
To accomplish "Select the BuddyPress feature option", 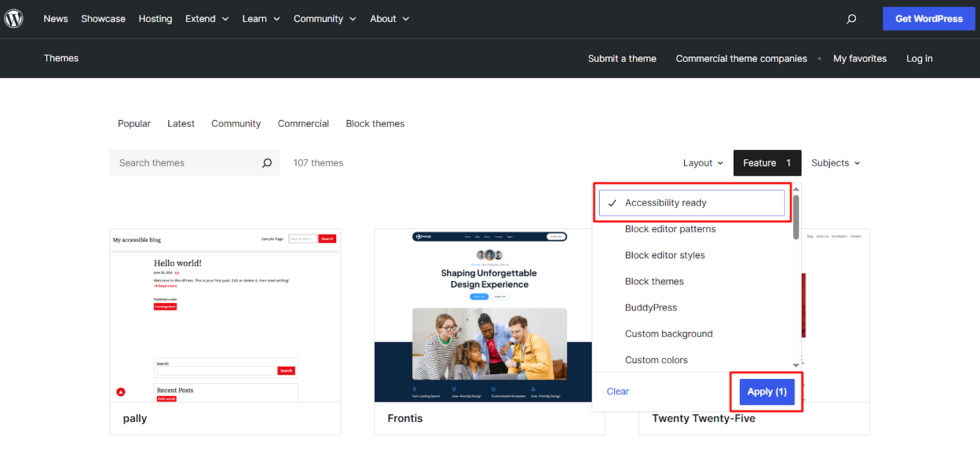I will [650, 308].
